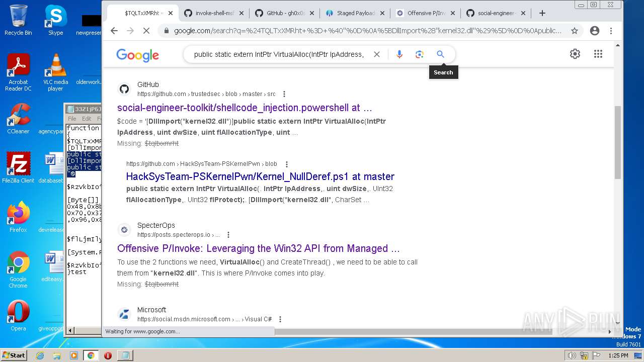Open Offensive P/Invoke SpecterOps result

(259, 248)
